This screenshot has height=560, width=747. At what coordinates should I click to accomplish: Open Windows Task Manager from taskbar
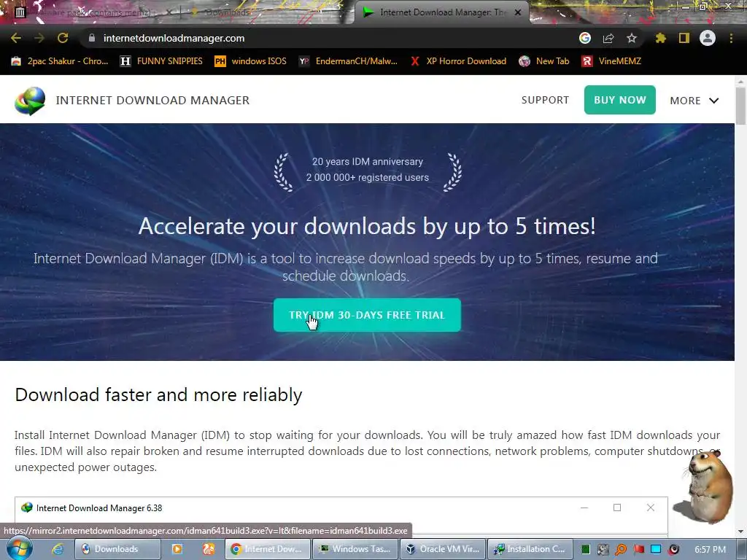[x=355, y=549]
